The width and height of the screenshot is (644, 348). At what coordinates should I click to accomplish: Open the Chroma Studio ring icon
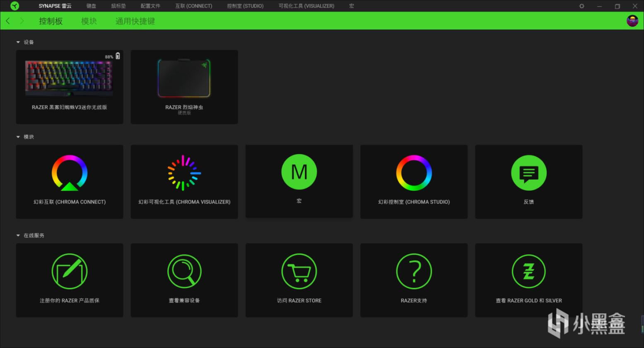point(414,173)
